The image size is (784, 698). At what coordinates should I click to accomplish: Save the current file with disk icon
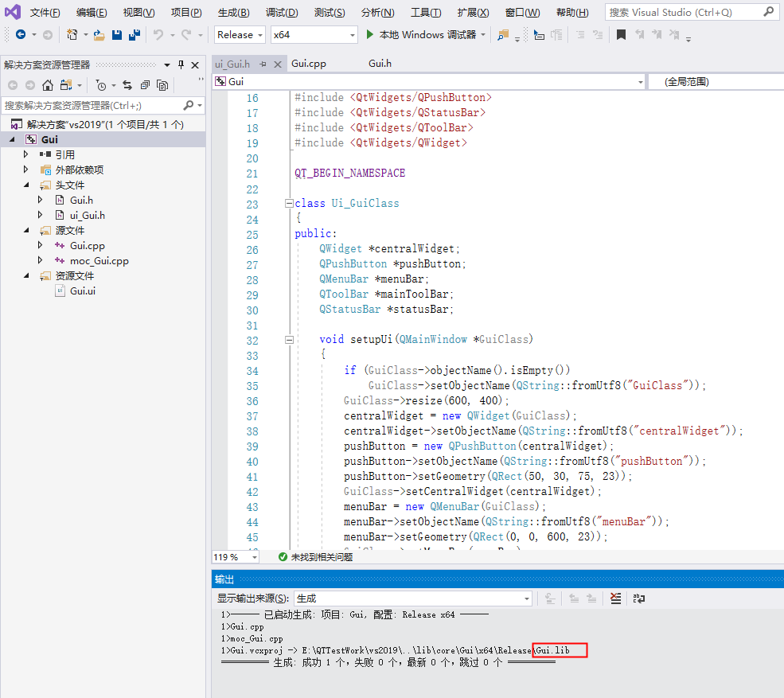pyautogui.click(x=117, y=34)
